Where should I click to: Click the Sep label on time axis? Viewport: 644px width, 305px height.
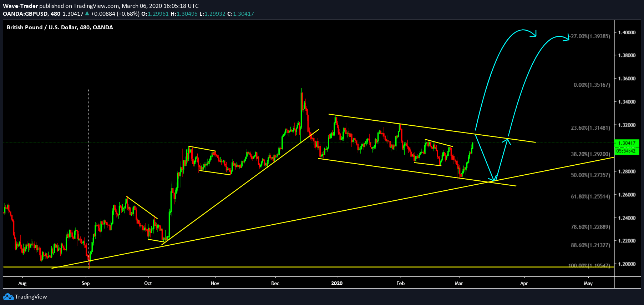(86, 284)
